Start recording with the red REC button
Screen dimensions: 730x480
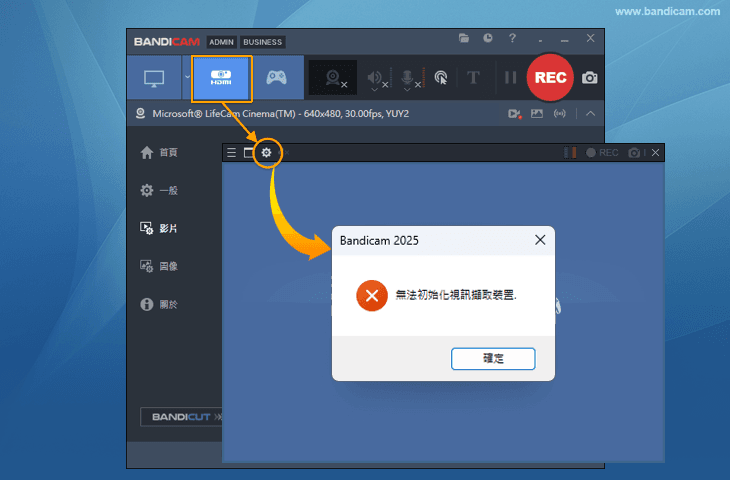click(550, 78)
